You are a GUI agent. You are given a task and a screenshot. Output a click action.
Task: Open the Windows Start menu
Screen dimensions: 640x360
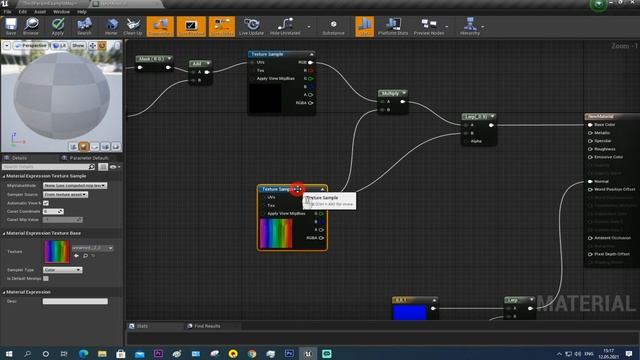[x=9, y=353]
